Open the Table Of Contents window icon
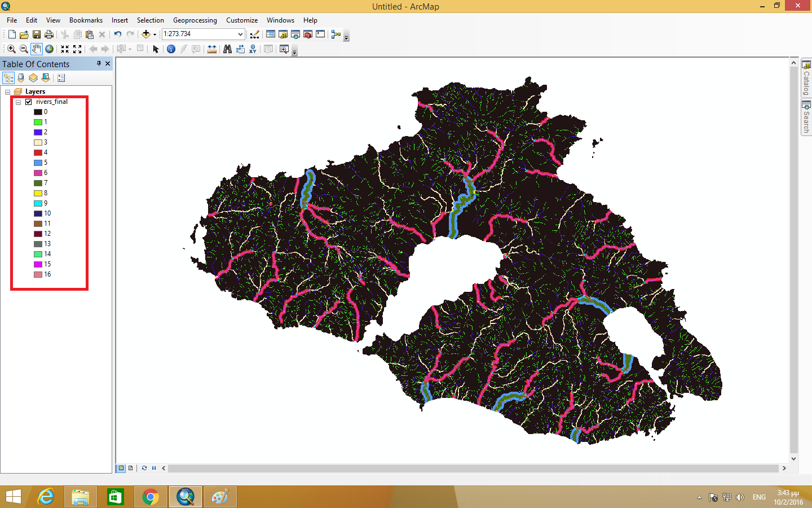 271,34
